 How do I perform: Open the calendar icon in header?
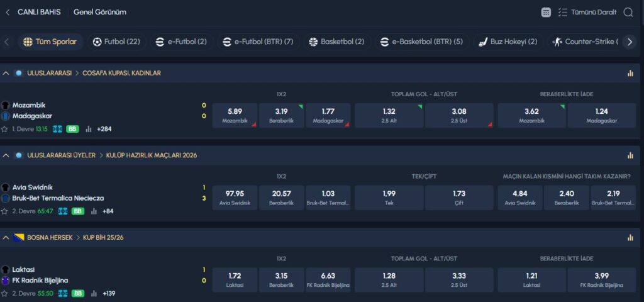coord(546,12)
